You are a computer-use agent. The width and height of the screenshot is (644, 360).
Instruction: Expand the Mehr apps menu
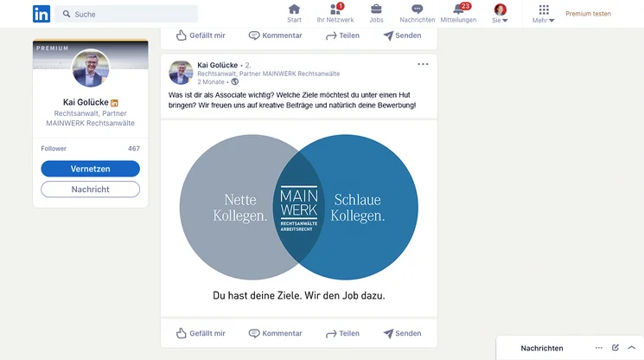pos(544,14)
